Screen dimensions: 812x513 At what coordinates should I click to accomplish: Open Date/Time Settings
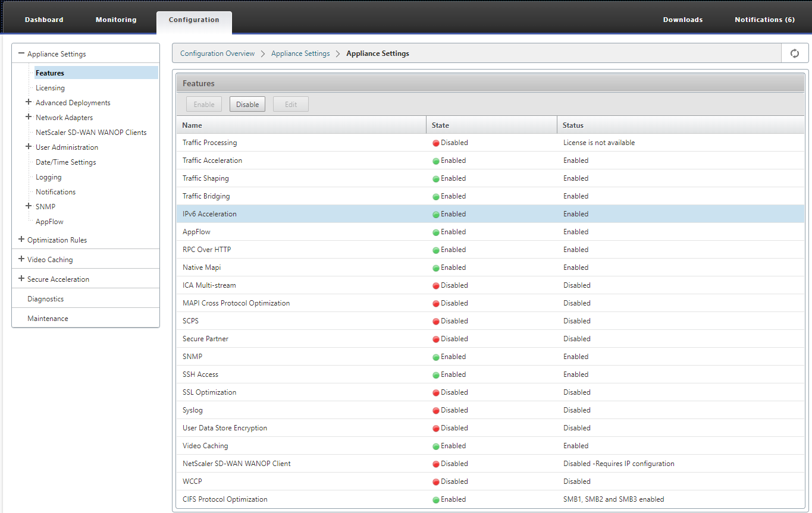tap(65, 162)
